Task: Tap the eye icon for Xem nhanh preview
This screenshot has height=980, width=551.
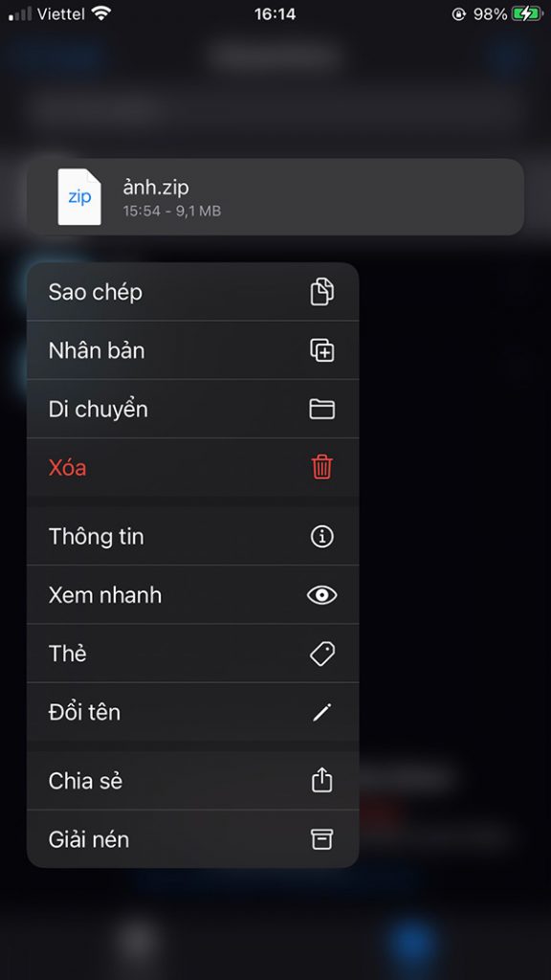Action: tap(322, 594)
